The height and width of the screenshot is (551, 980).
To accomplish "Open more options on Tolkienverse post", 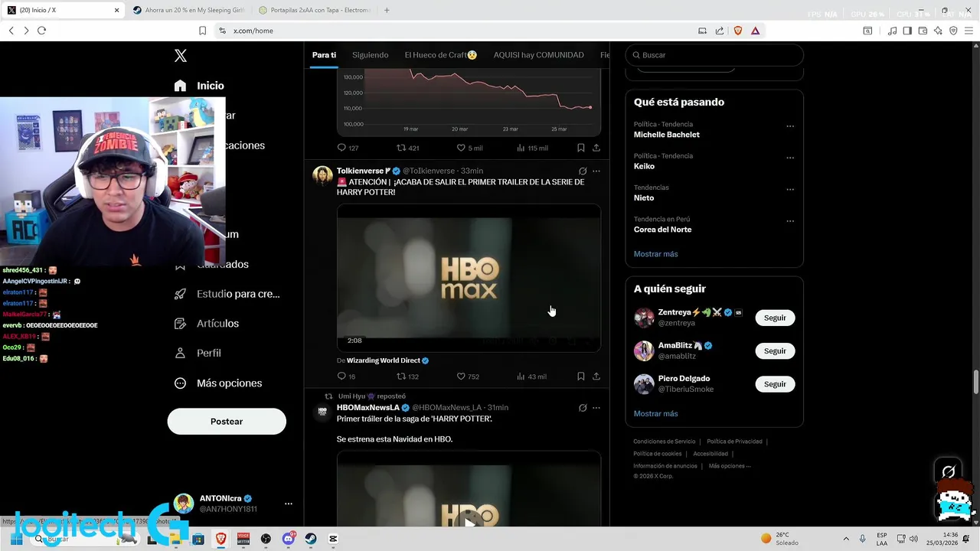I will coord(596,171).
